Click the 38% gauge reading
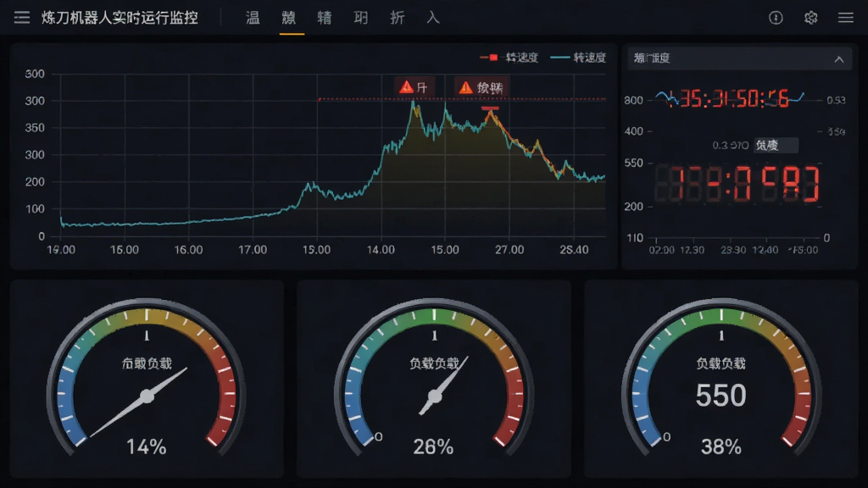The width and height of the screenshot is (868, 488). tap(721, 446)
